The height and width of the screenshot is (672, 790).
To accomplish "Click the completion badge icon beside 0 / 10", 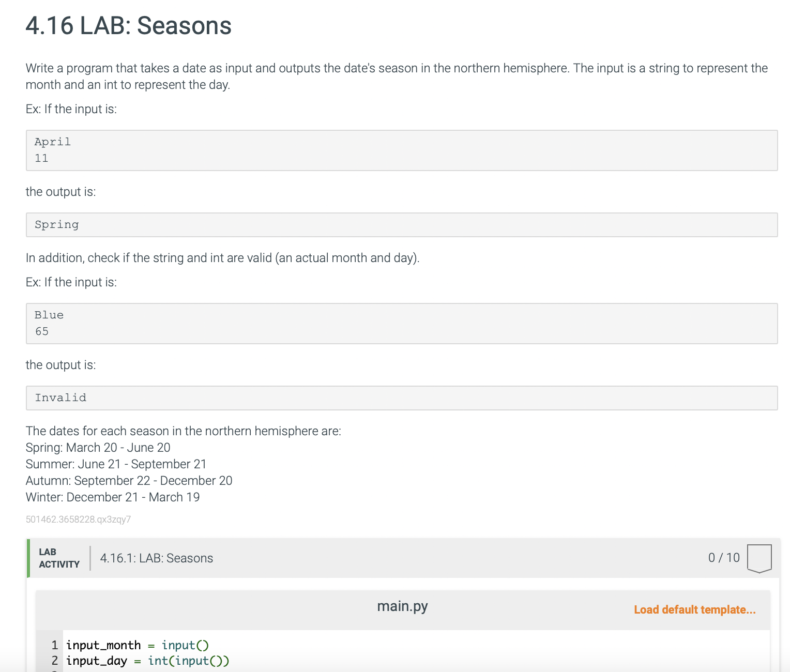I will [x=759, y=558].
